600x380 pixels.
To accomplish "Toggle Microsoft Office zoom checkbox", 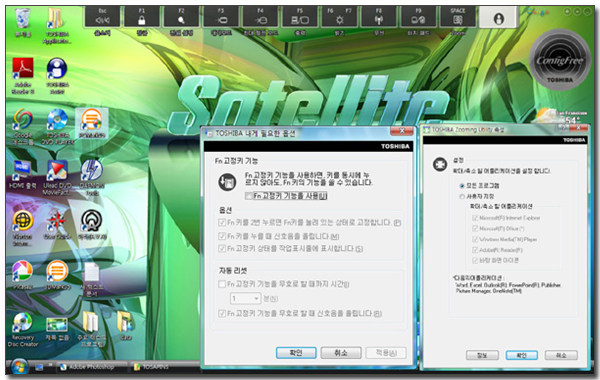I will [x=475, y=228].
